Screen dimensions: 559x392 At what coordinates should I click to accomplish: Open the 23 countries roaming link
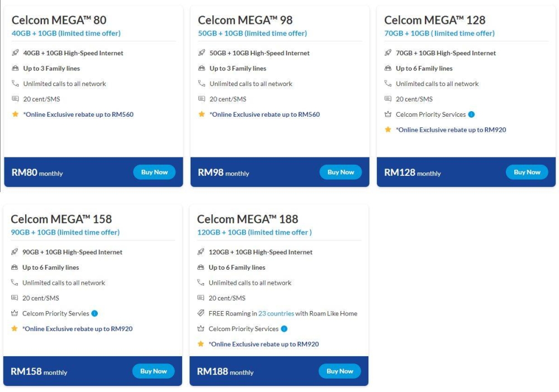click(276, 313)
